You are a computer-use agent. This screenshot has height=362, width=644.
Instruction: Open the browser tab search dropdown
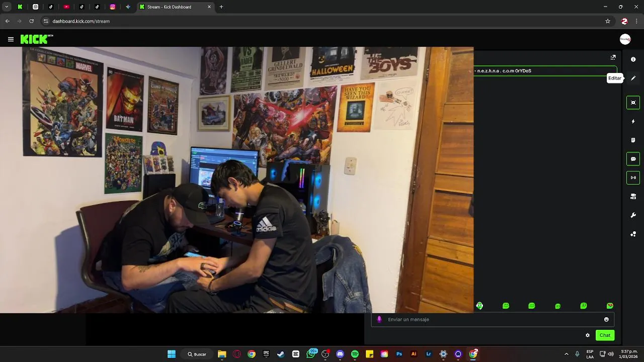click(x=7, y=7)
